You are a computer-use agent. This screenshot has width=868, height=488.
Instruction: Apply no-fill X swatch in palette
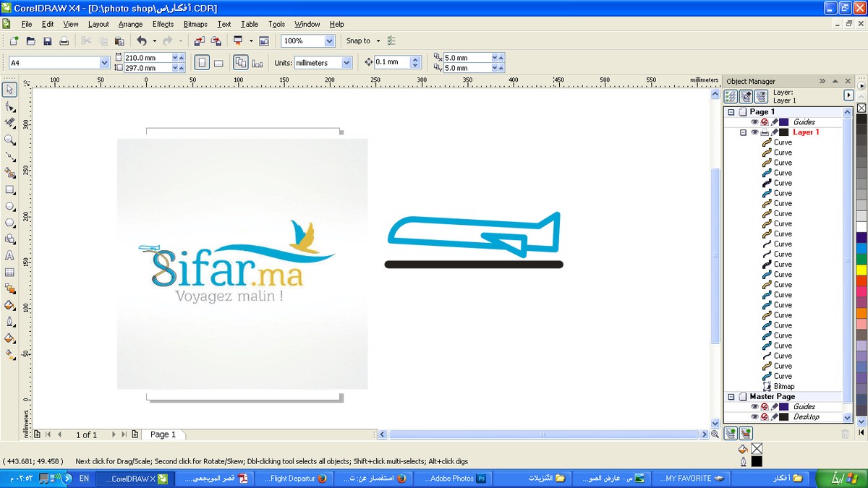coord(861,108)
